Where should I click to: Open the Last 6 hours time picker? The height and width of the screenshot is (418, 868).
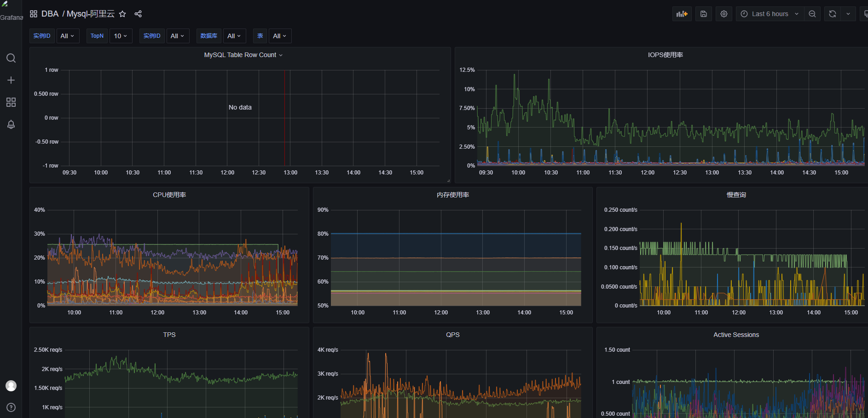(770, 14)
